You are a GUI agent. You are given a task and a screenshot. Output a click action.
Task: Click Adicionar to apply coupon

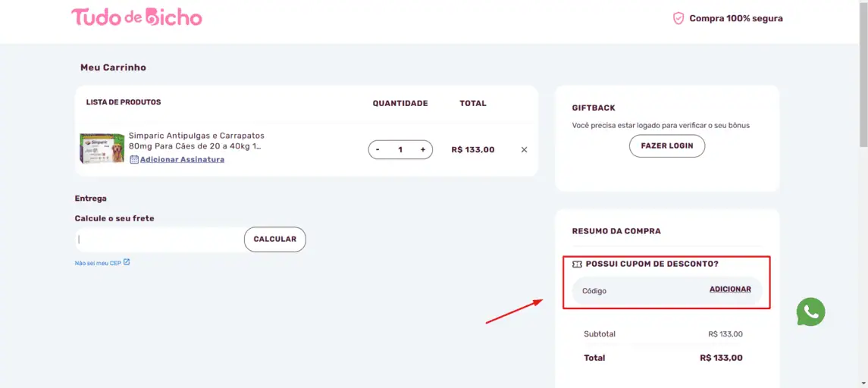[x=730, y=289]
